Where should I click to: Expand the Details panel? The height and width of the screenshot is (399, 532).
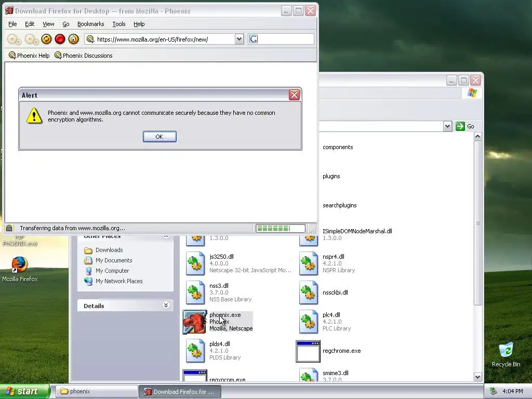(166, 305)
